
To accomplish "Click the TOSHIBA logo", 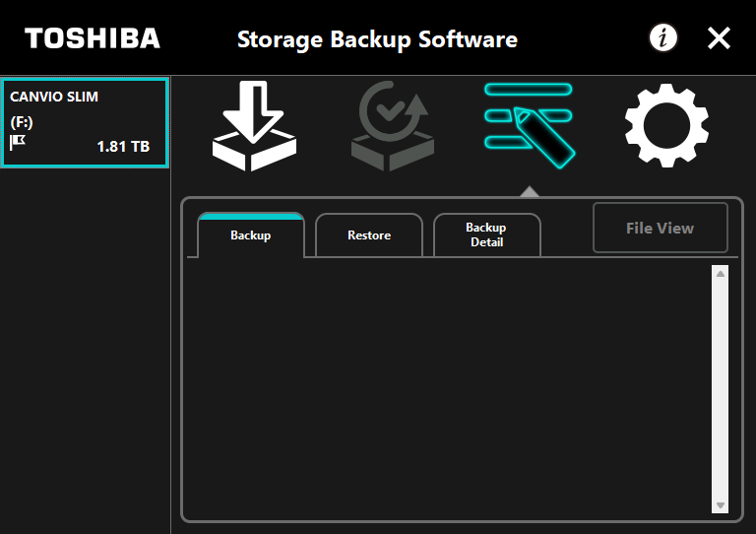I will (x=93, y=38).
